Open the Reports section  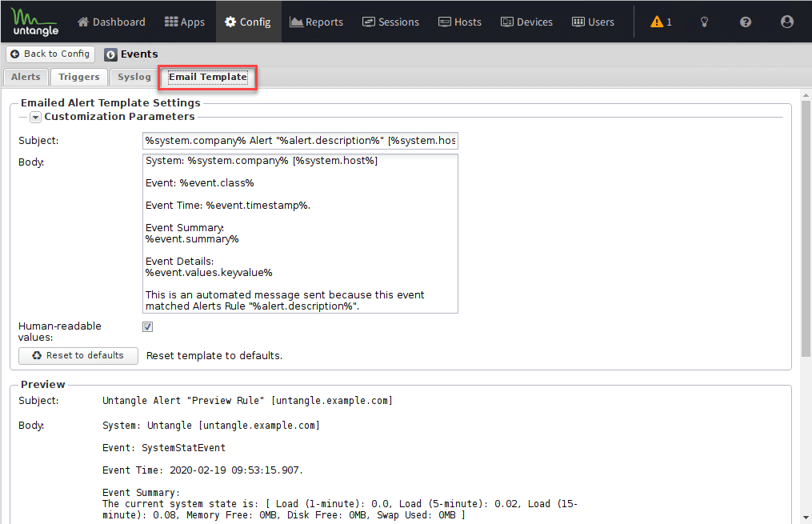[x=317, y=22]
